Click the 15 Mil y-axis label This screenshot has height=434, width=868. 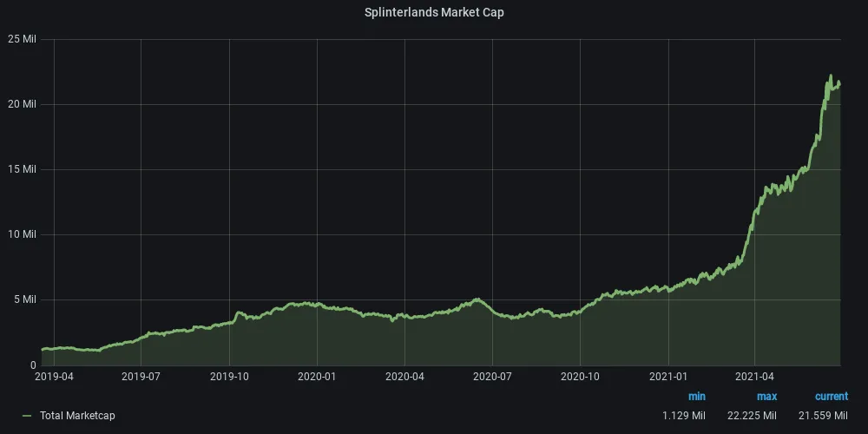tap(22, 169)
